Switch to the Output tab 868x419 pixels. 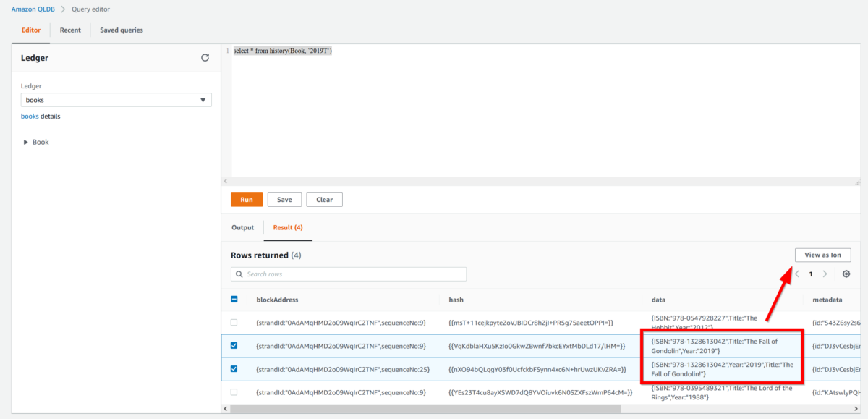coord(242,227)
